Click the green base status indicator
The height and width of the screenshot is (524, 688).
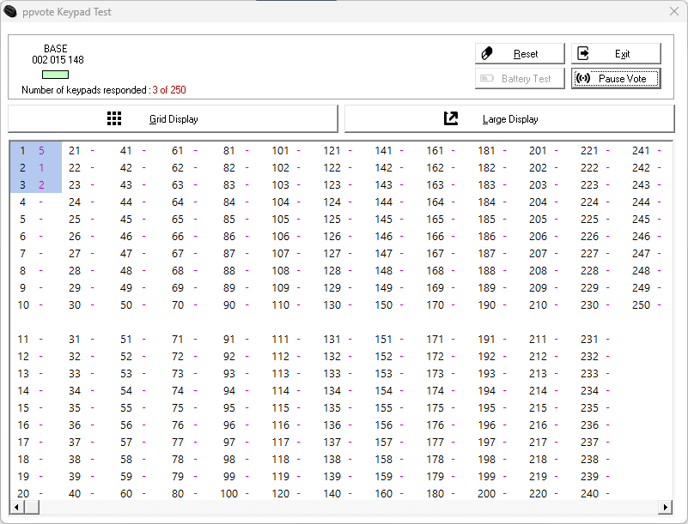click(x=56, y=74)
